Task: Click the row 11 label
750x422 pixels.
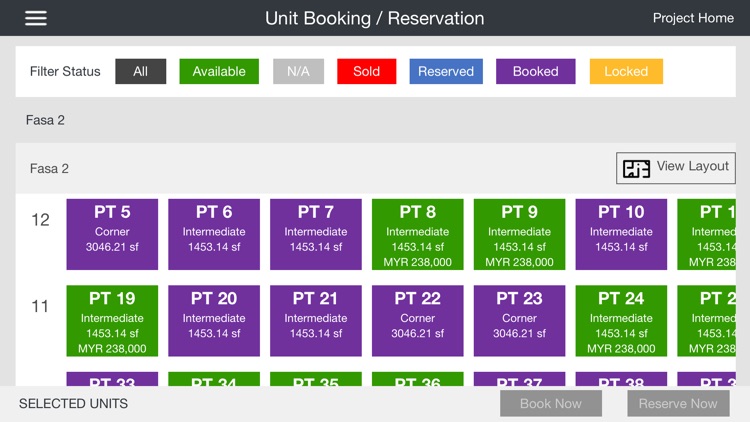Action: click(40, 306)
